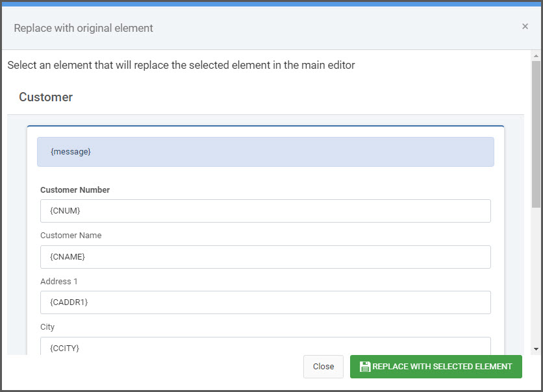Click the Customer Number {CNUM} field
The image size is (543, 392).
tap(266, 211)
